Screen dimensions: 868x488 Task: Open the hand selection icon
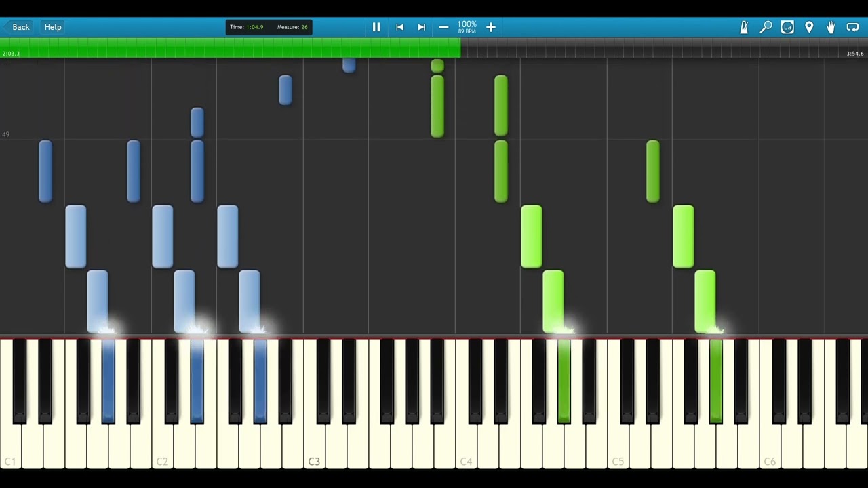[831, 27]
